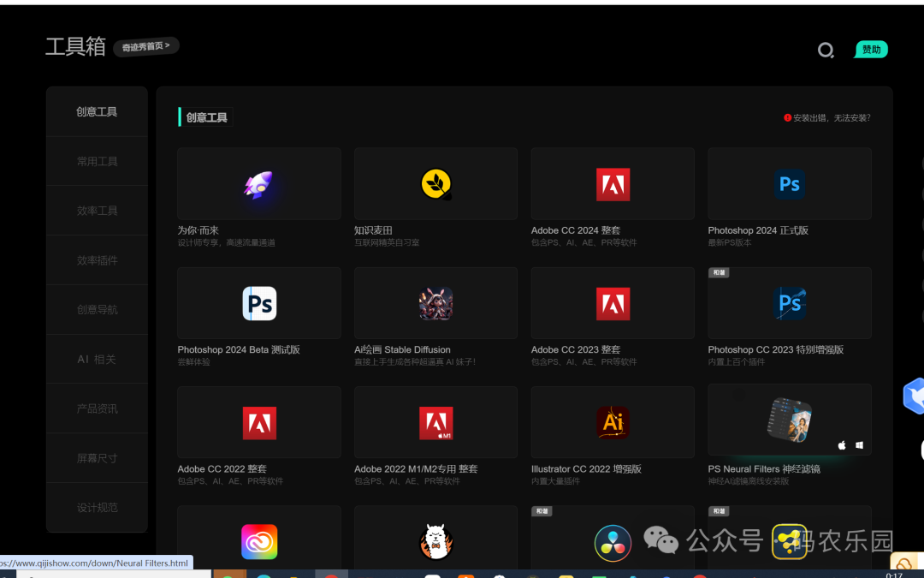Viewport: 924px width, 578px height.
Task: Click 神经AI滤镜离线安装版 description
Action: (x=749, y=480)
